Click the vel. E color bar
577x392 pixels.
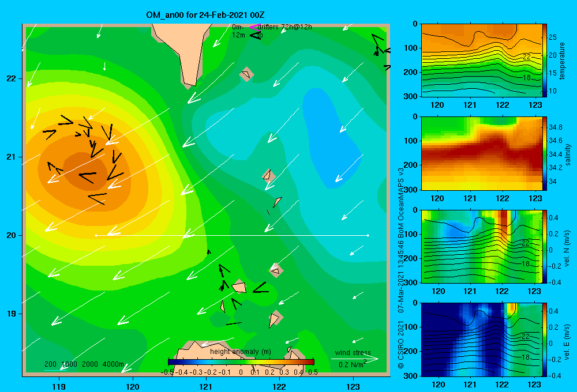545,340
